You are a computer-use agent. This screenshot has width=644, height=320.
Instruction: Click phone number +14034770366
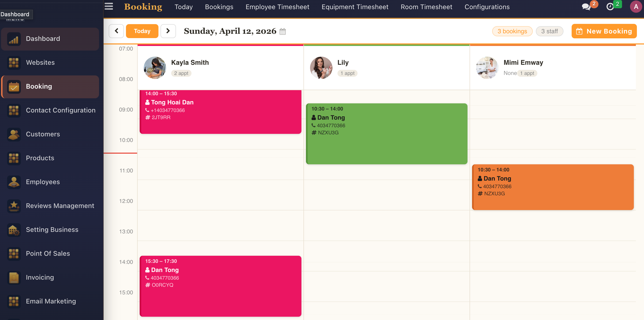168,110
